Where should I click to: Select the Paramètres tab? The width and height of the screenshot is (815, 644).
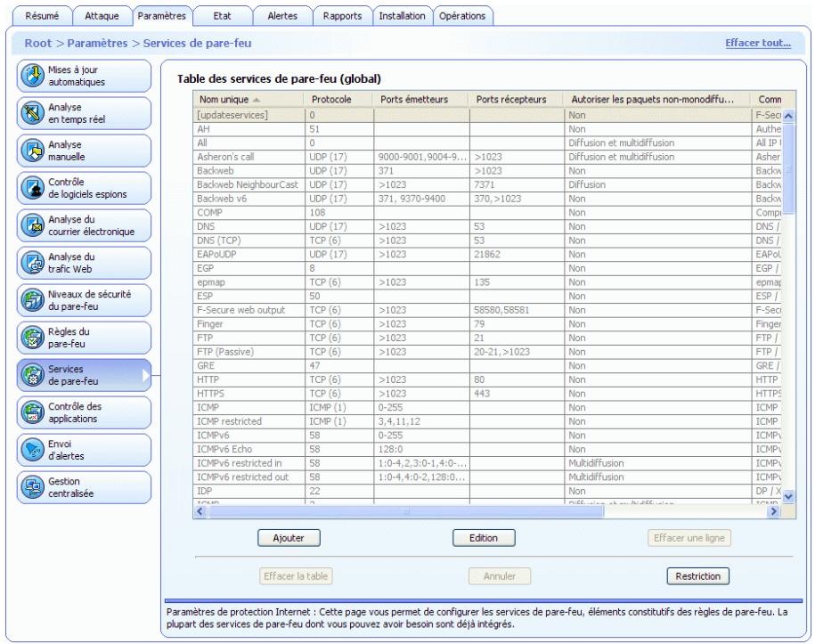coord(161,16)
